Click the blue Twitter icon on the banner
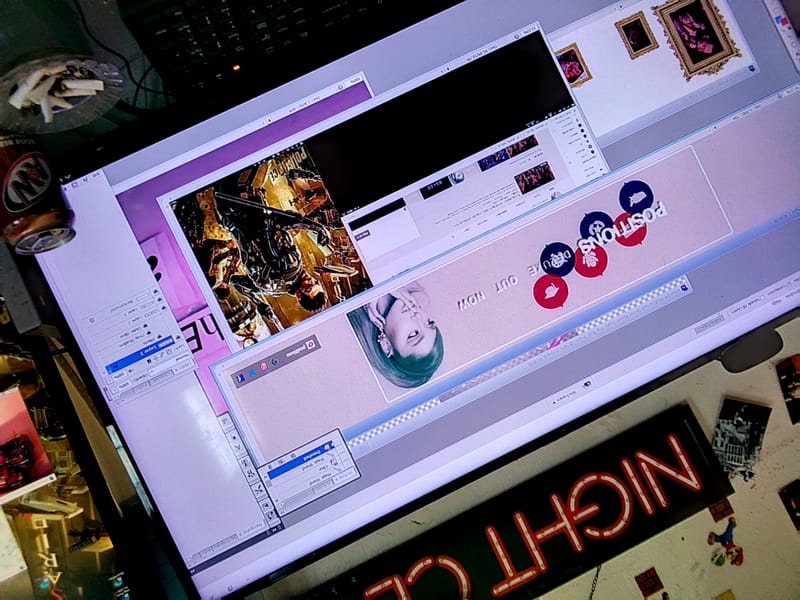 252,373
